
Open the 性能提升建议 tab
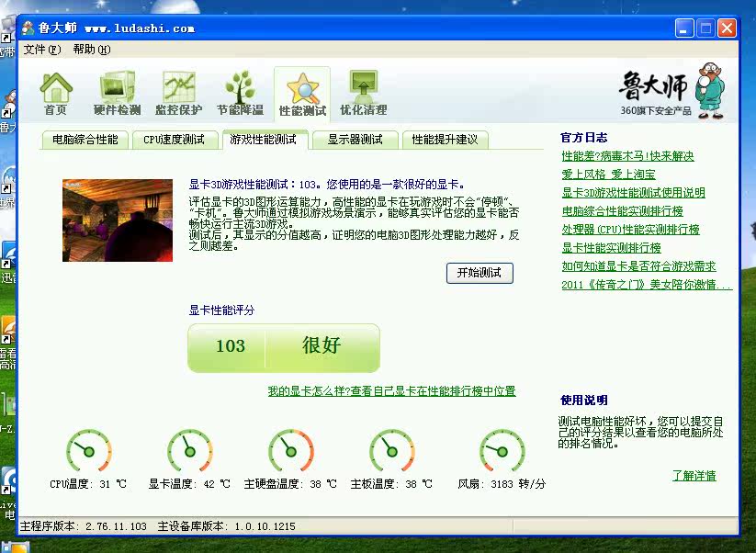445,140
